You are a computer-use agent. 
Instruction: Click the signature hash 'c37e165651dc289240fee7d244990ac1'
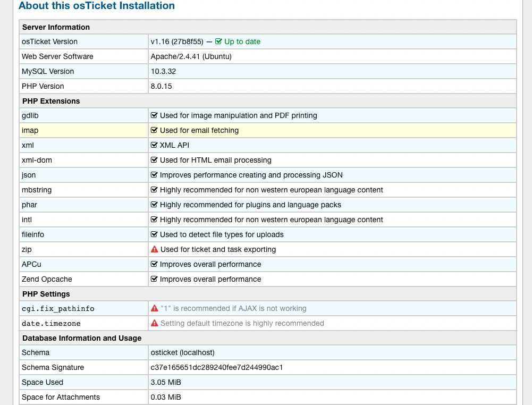(x=217, y=368)
